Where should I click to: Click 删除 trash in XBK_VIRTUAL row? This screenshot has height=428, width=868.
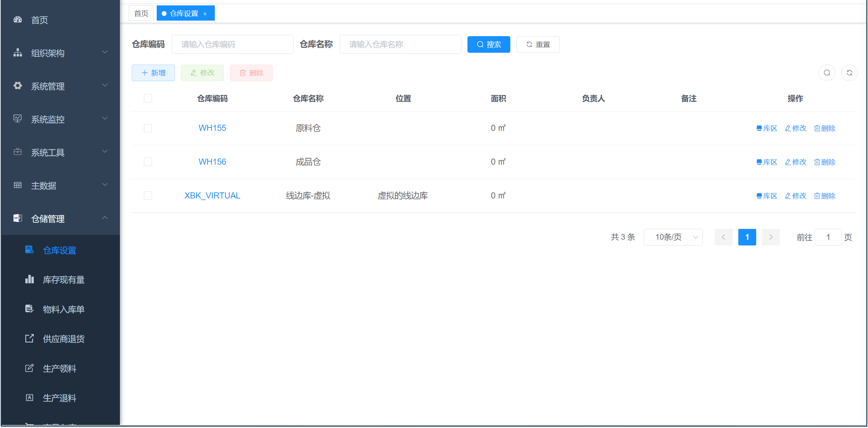click(x=824, y=196)
